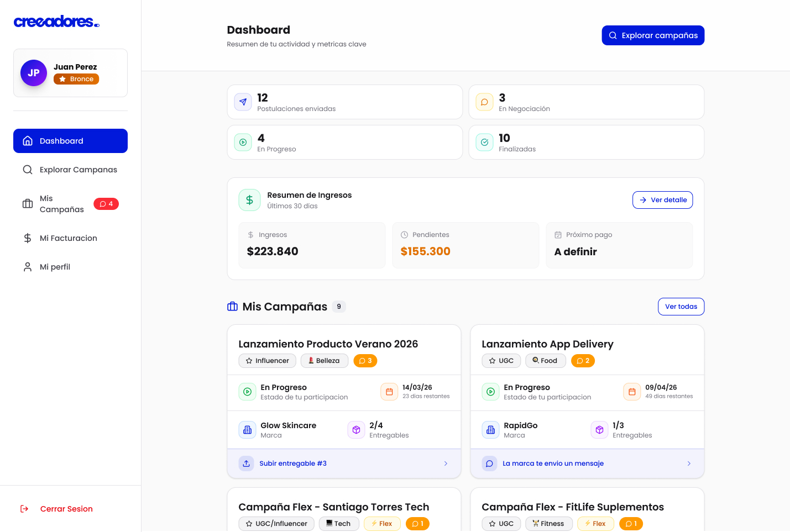
Task: Expand the Subir entregable #3 chevron
Action: (446, 463)
